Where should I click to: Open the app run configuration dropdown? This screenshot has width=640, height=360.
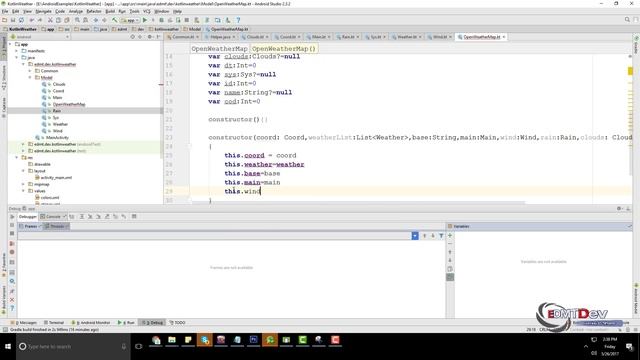click(130, 20)
